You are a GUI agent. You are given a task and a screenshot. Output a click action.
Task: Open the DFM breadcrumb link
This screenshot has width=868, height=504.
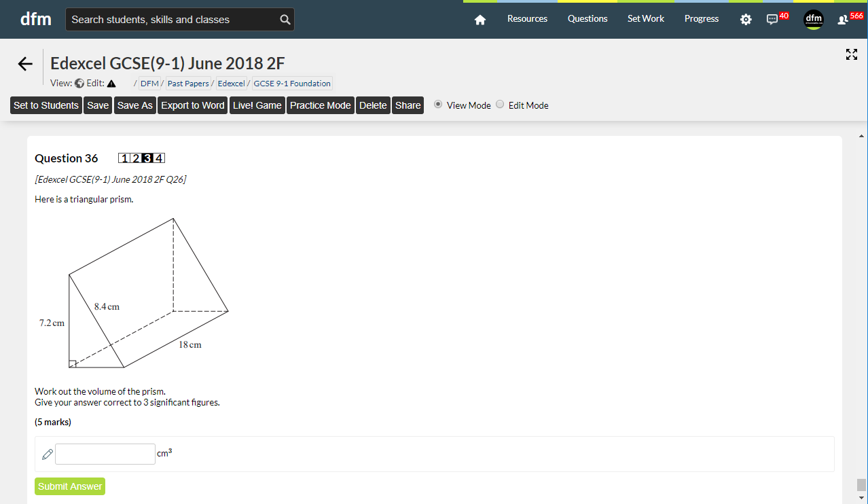149,84
